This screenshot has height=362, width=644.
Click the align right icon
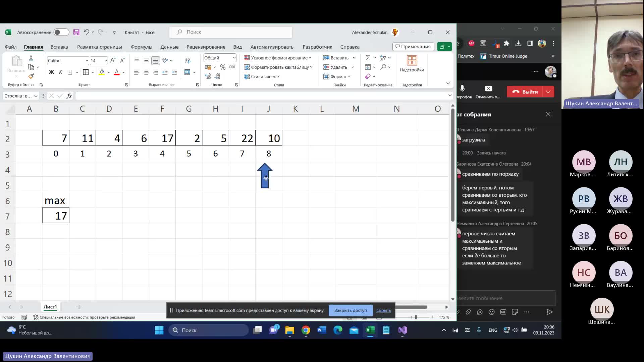pos(155,72)
